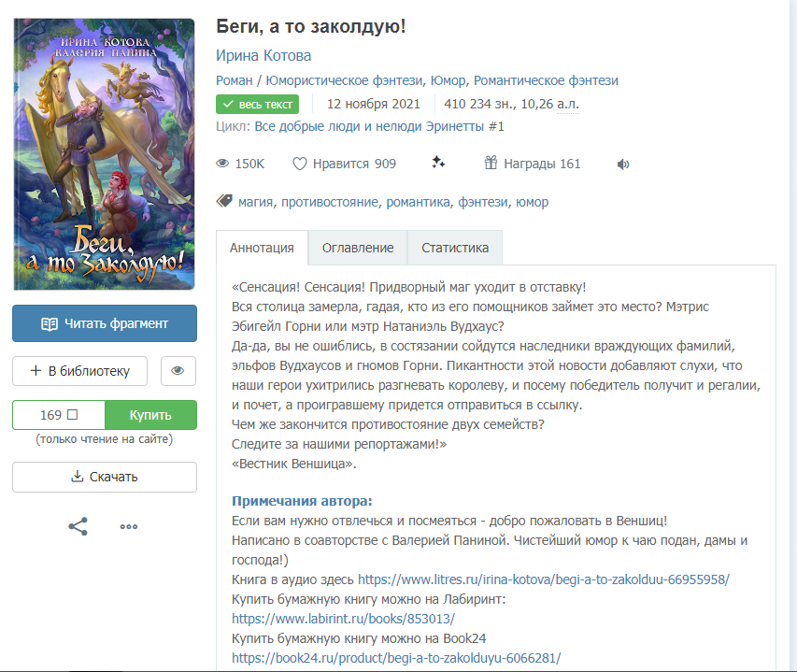Click the heart icon next to Нравится
The height and width of the screenshot is (672, 797).
pos(300,164)
